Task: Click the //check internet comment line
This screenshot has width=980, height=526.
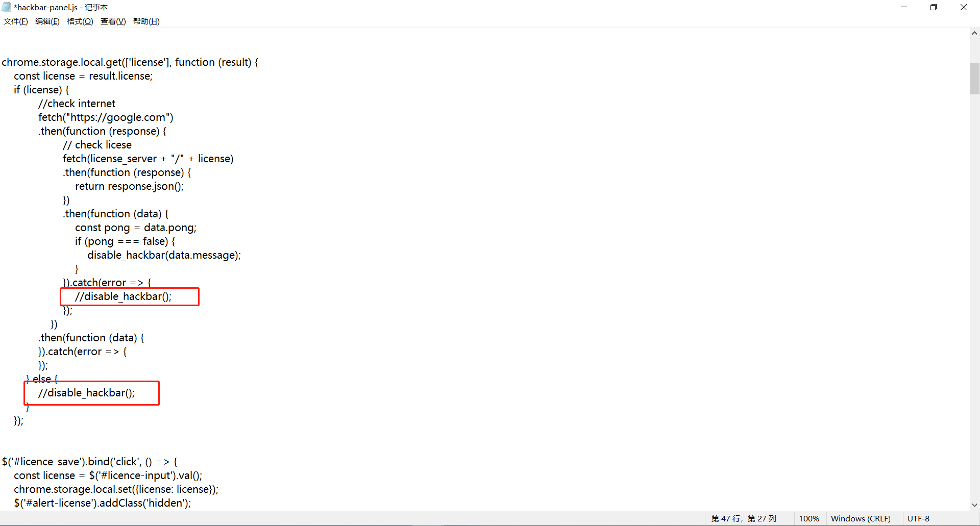Action: coord(77,104)
